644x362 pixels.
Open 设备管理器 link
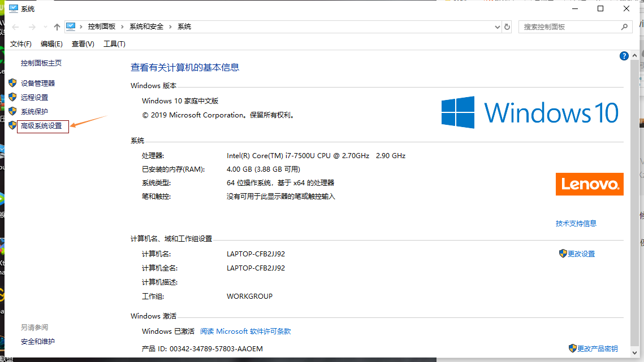(38, 84)
